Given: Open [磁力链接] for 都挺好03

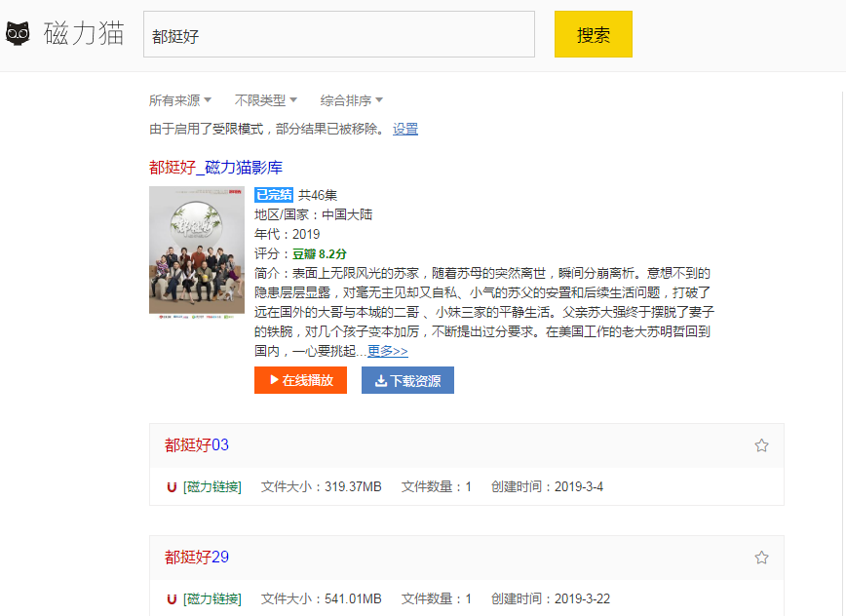Looking at the screenshot, I should (212, 487).
